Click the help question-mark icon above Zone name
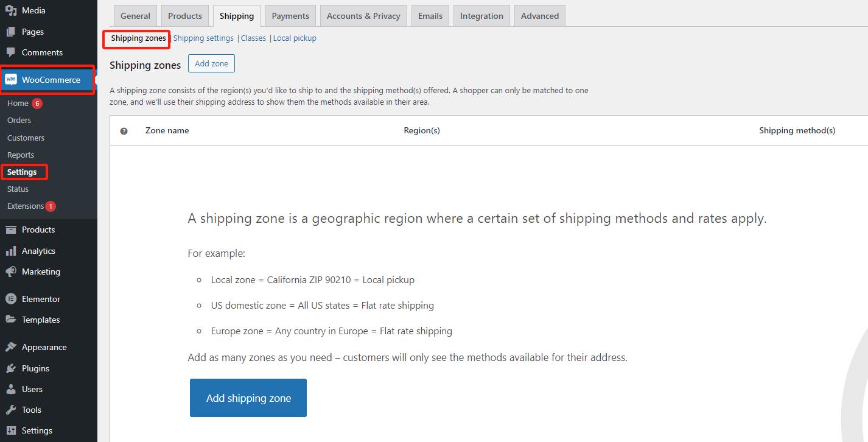The height and width of the screenshot is (442, 868). click(x=124, y=130)
